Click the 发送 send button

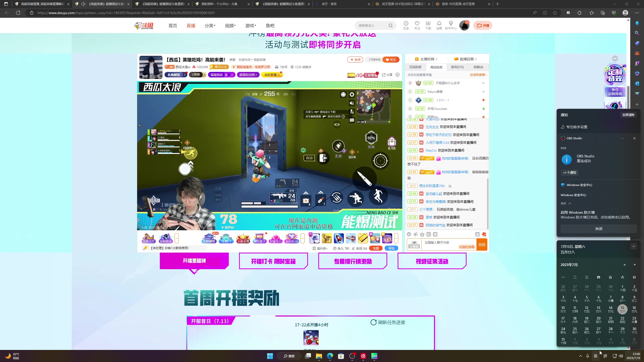[x=482, y=245]
